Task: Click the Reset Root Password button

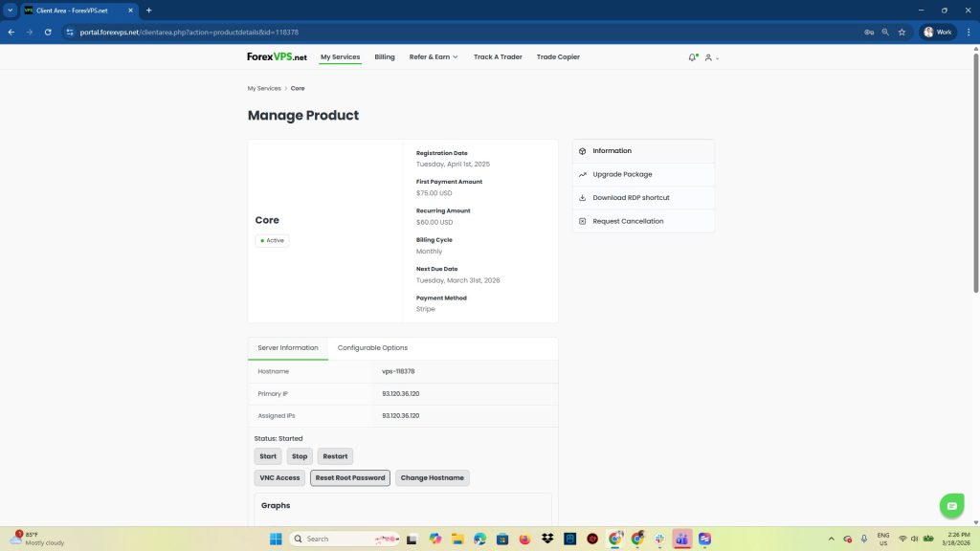Action: (350, 478)
